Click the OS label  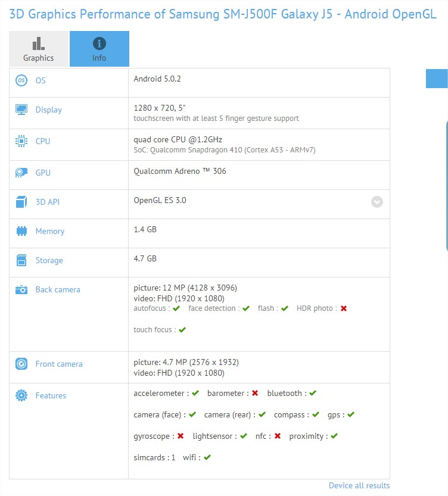(41, 80)
